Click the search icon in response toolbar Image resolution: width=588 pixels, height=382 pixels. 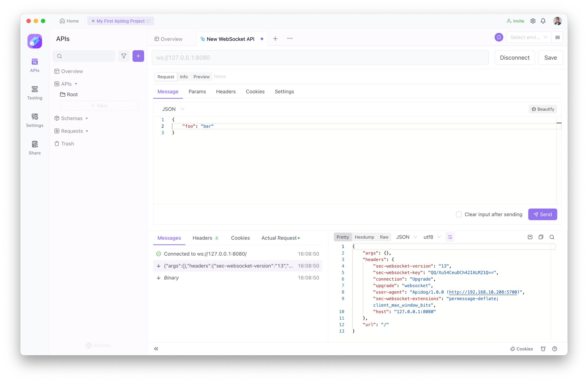click(552, 237)
